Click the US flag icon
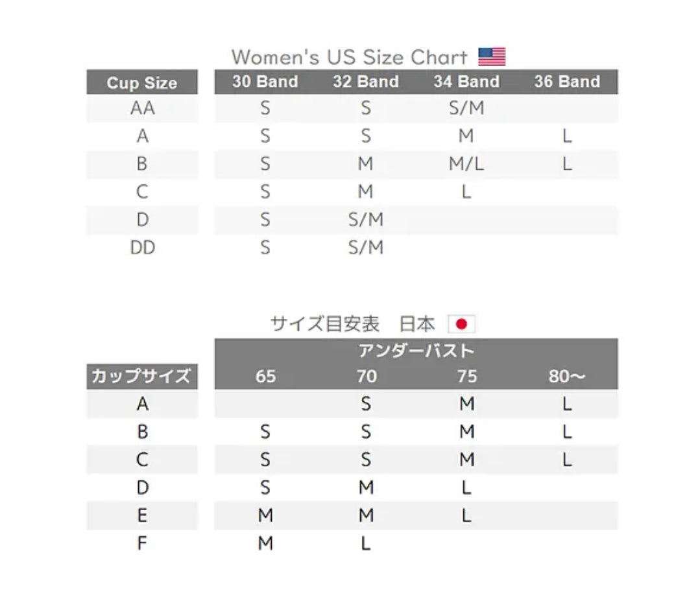700x610 pixels. (x=492, y=57)
